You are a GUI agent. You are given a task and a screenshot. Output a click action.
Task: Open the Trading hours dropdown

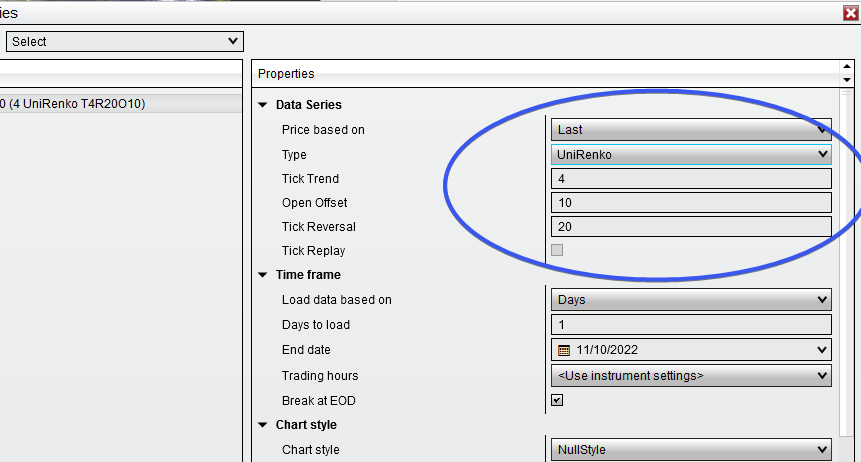tap(691, 376)
